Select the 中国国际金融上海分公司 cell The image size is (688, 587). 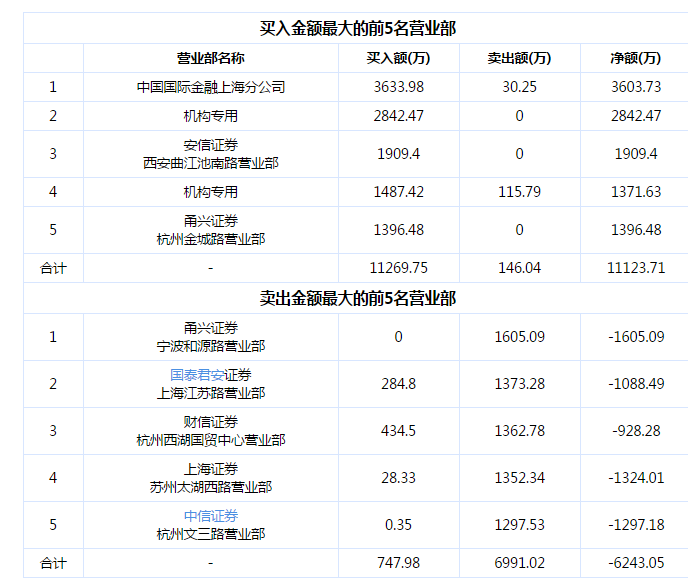pos(211,87)
